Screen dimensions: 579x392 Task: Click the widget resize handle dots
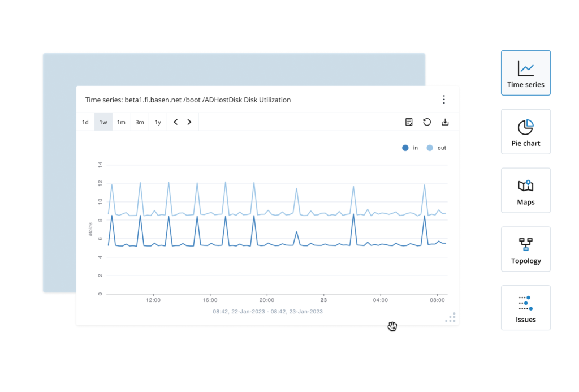point(451,317)
